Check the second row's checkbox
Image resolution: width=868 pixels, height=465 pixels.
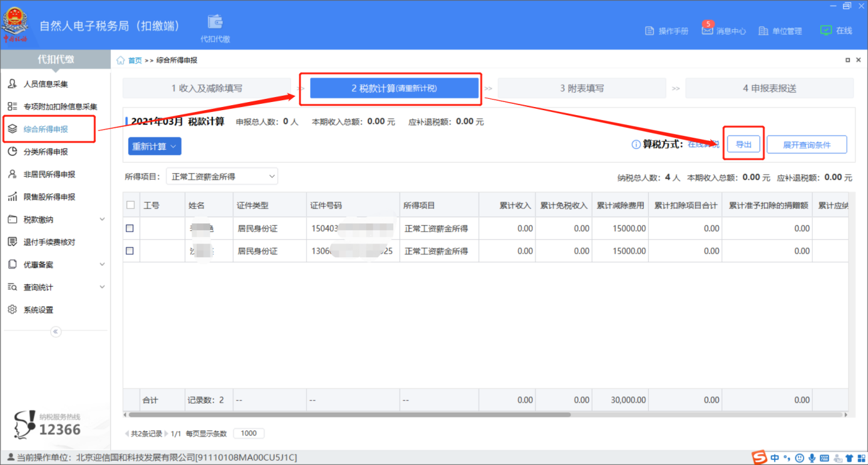pyautogui.click(x=130, y=251)
